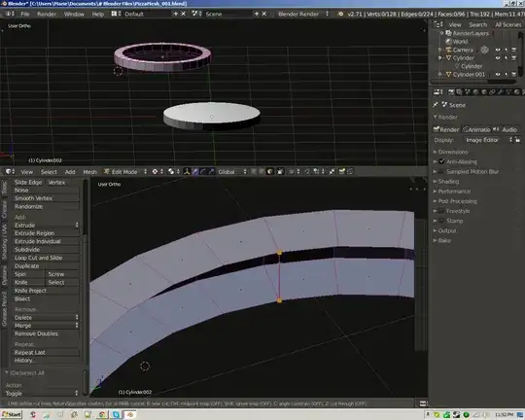525x420 pixels.
Task: Open the Modifiers wrench tab icon
Action: (501, 91)
